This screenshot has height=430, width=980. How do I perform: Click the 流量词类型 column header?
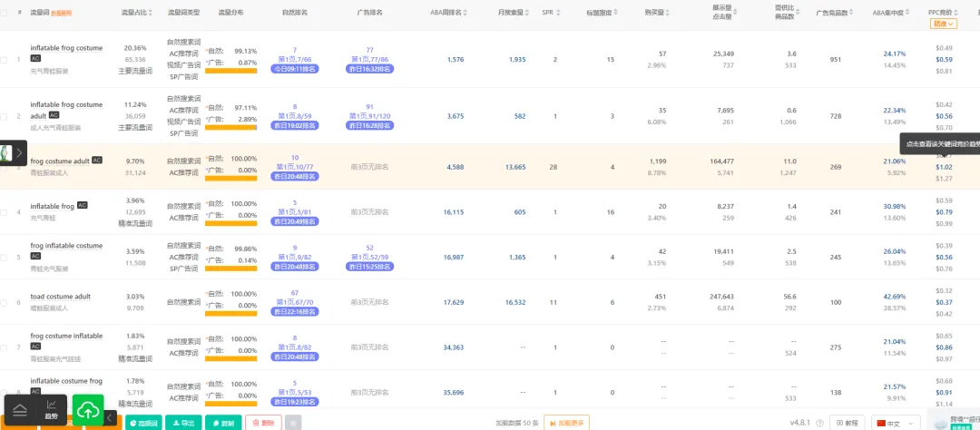pyautogui.click(x=183, y=13)
